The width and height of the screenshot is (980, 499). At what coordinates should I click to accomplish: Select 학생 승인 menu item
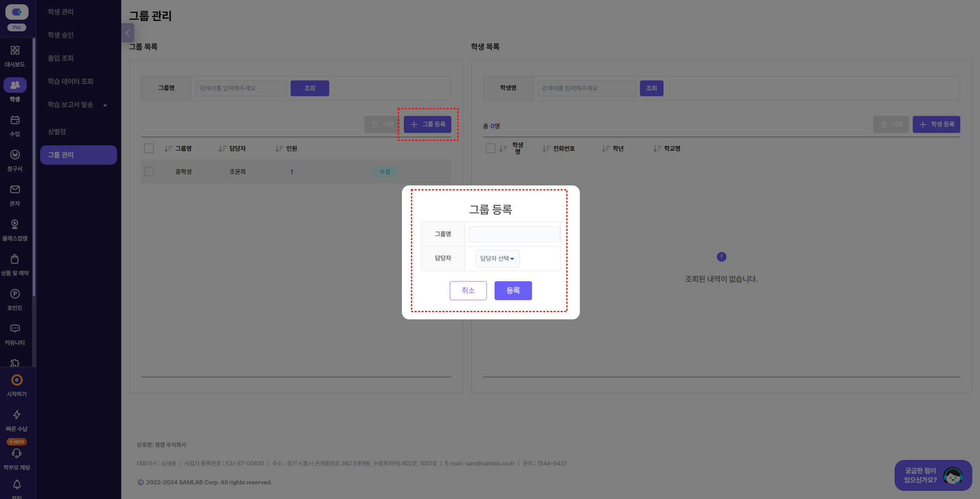coord(61,35)
